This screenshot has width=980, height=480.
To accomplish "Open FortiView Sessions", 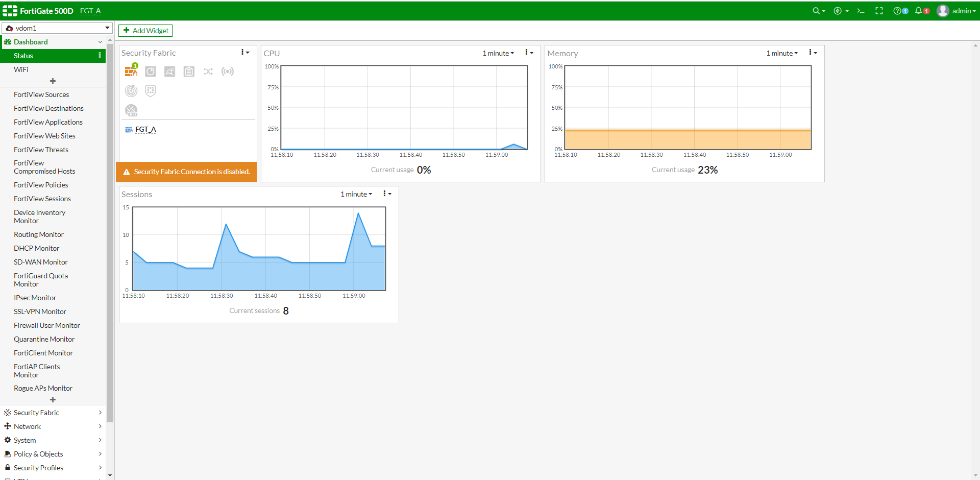I will point(53,199).
